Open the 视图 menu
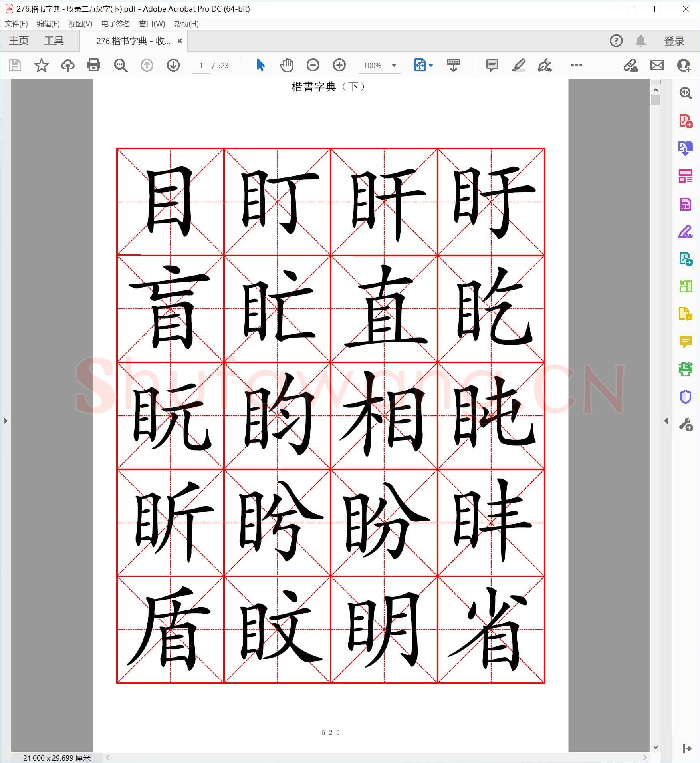The image size is (700, 763). [79, 24]
